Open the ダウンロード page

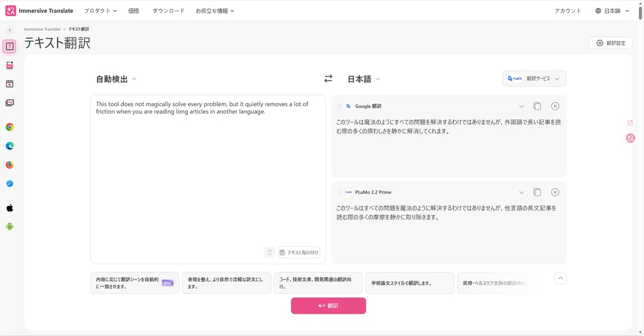pyautogui.click(x=169, y=11)
